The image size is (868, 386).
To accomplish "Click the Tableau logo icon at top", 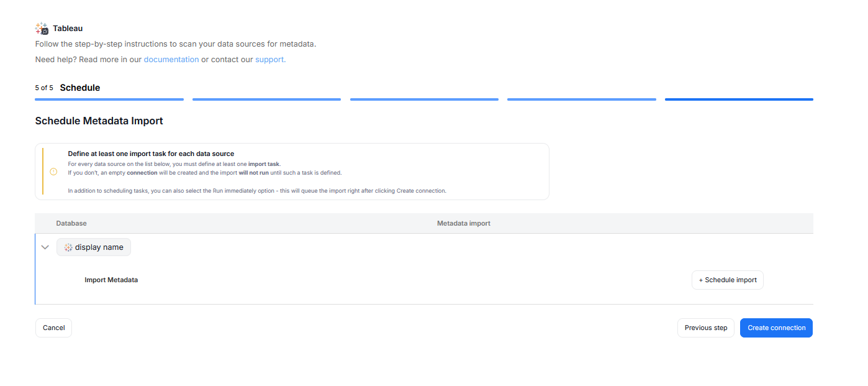I will tap(42, 29).
